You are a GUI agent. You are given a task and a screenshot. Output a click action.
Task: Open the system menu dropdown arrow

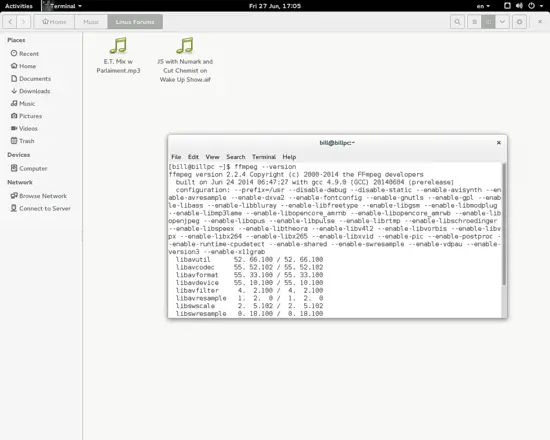coord(541,6)
